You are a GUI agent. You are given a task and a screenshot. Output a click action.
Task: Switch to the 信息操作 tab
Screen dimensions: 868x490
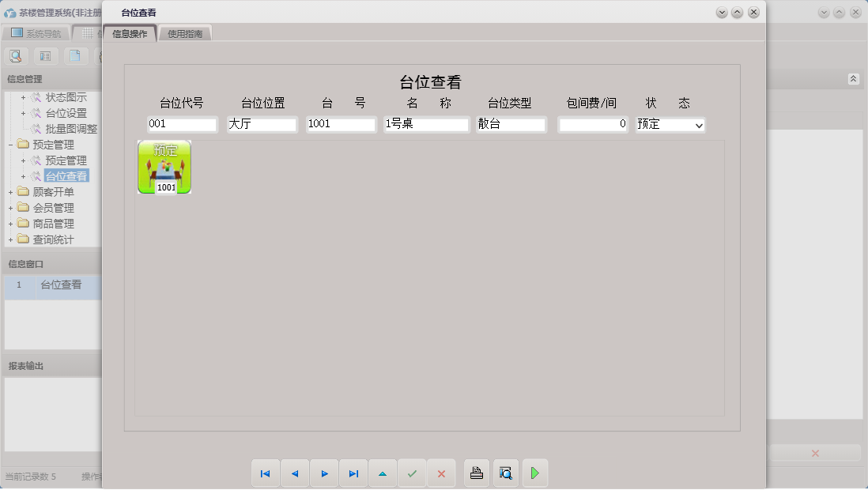[130, 34]
